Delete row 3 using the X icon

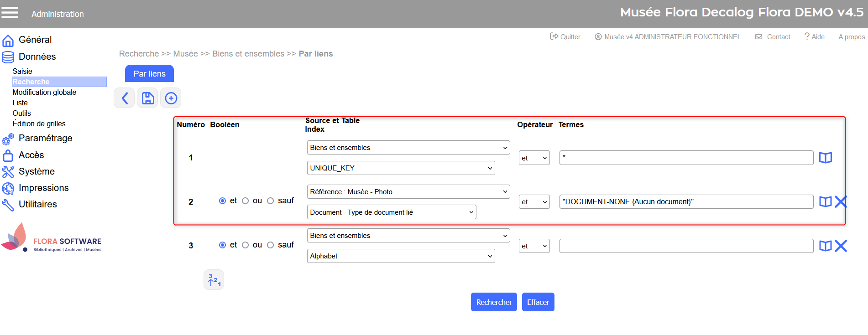(x=841, y=246)
